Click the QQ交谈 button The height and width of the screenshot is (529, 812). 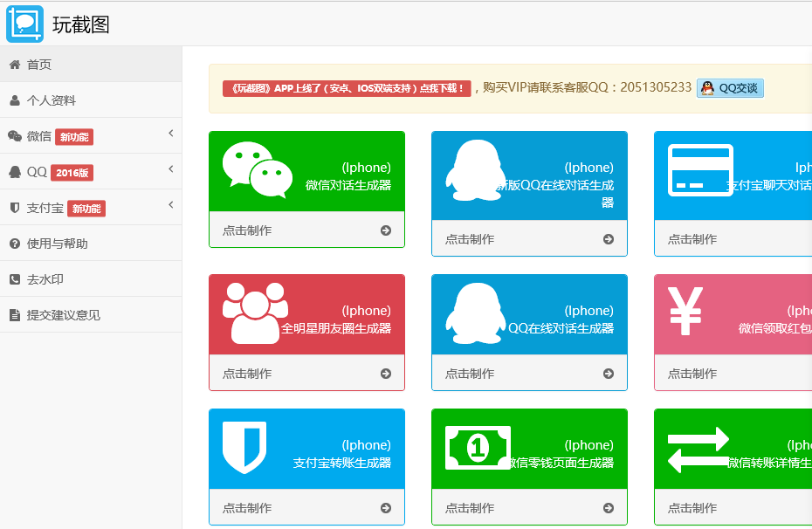[730, 88]
